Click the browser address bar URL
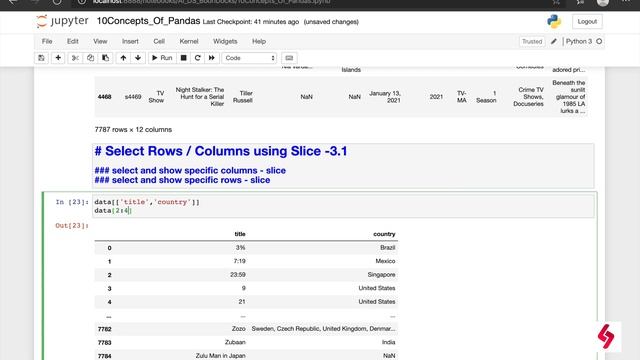This screenshot has height=360, width=640. [x=211, y=2]
